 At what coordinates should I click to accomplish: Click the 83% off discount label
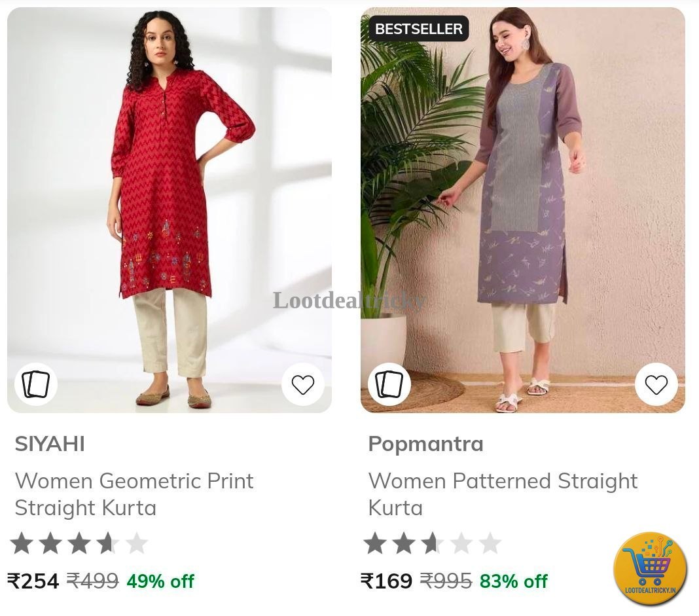tap(514, 581)
